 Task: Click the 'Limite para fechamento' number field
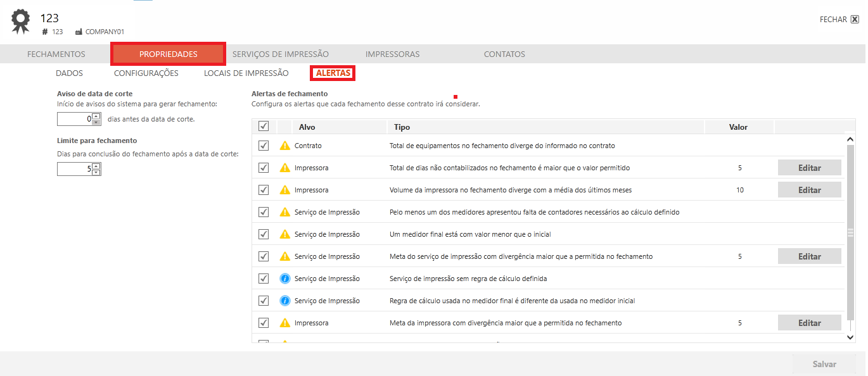74,169
